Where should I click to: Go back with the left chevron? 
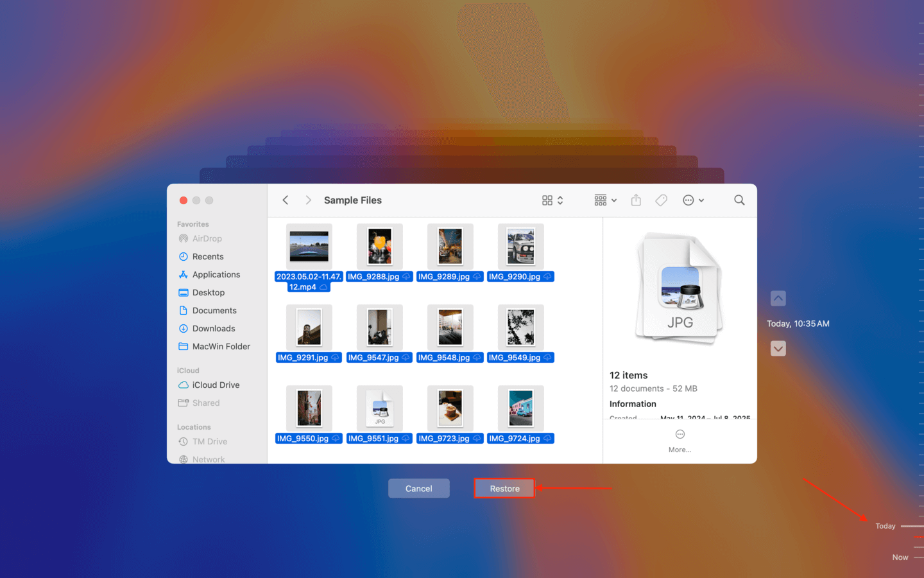click(x=286, y=200)
